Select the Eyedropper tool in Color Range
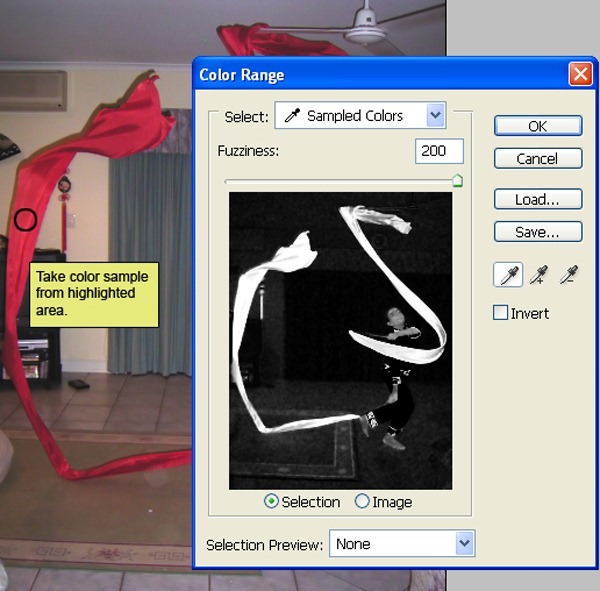This screenshot has width=600, height=591. 510,275
